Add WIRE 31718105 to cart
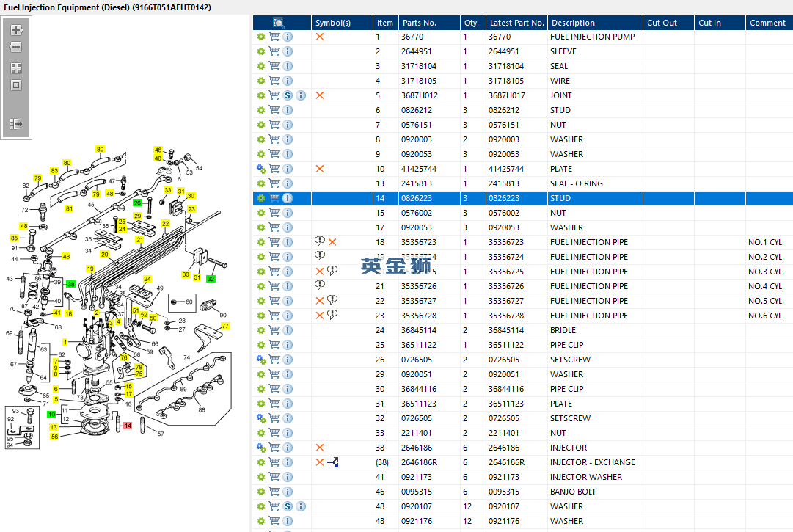 pos(274,81)
